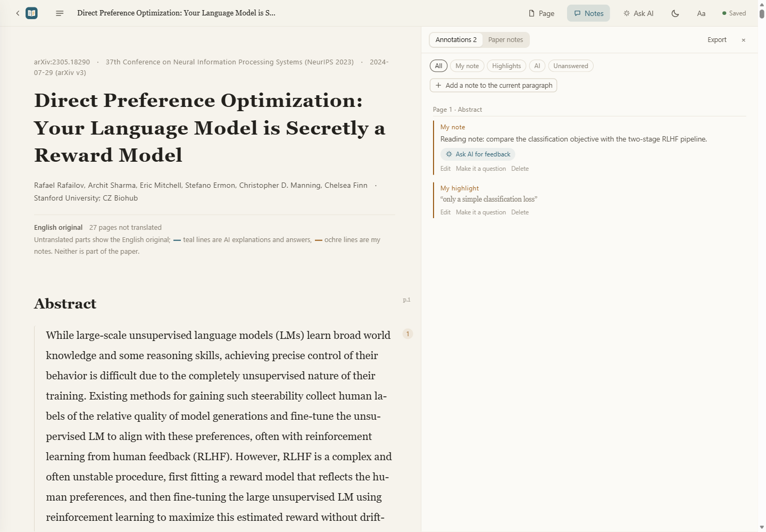
Task: Switch to Page view
Action: [x=542, y=13]
